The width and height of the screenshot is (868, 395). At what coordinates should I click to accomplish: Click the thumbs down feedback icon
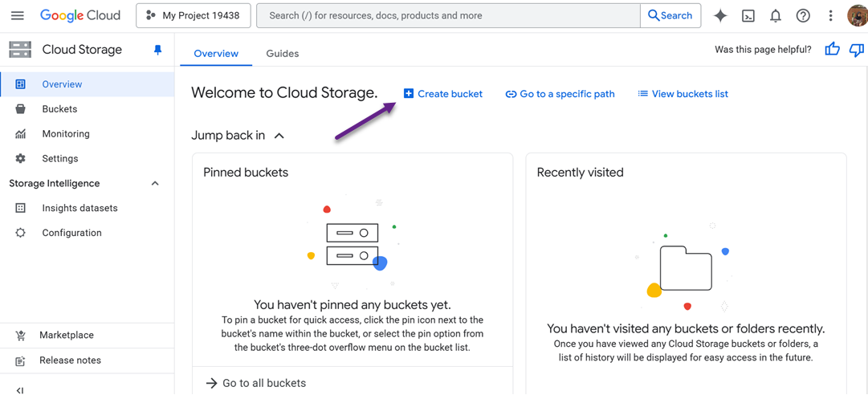tap(857, 50)
